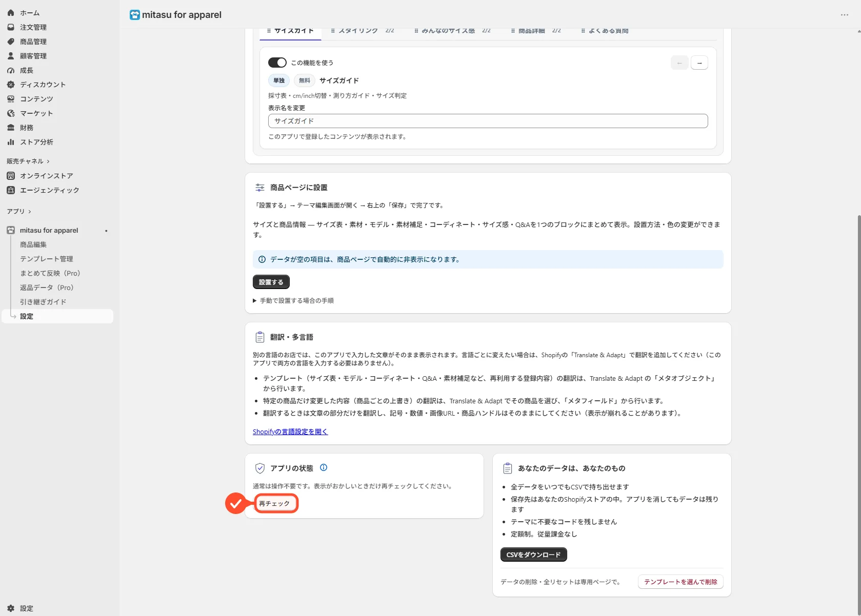Select the active 設定 item under the app
This screenshot has width=861, height=616.
pos(57,316)
